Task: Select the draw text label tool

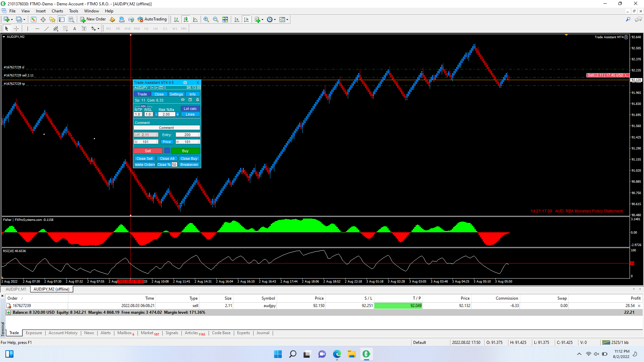Action: (84, 28)
